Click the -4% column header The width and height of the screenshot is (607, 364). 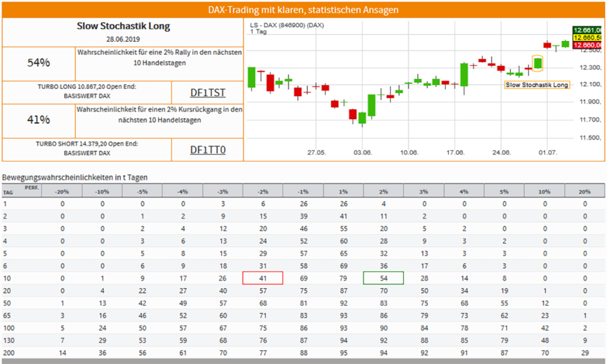183,191
